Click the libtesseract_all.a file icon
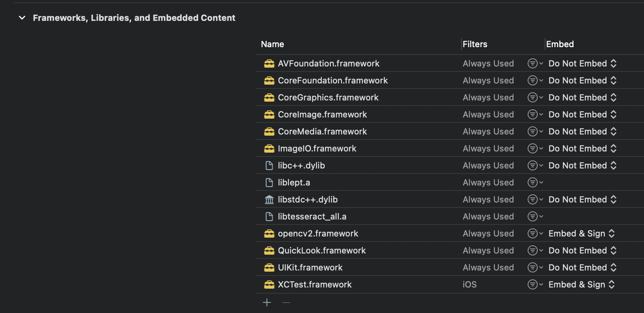Image resolution: width=644 pixels, height=313 pixels. pyautogui.click(x=269, y=216)
